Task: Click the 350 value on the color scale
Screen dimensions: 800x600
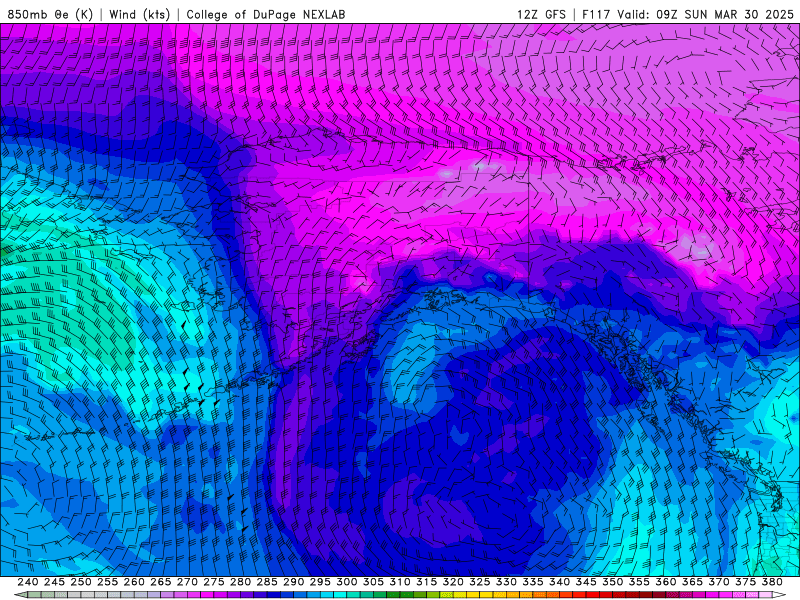Action: 612,582
